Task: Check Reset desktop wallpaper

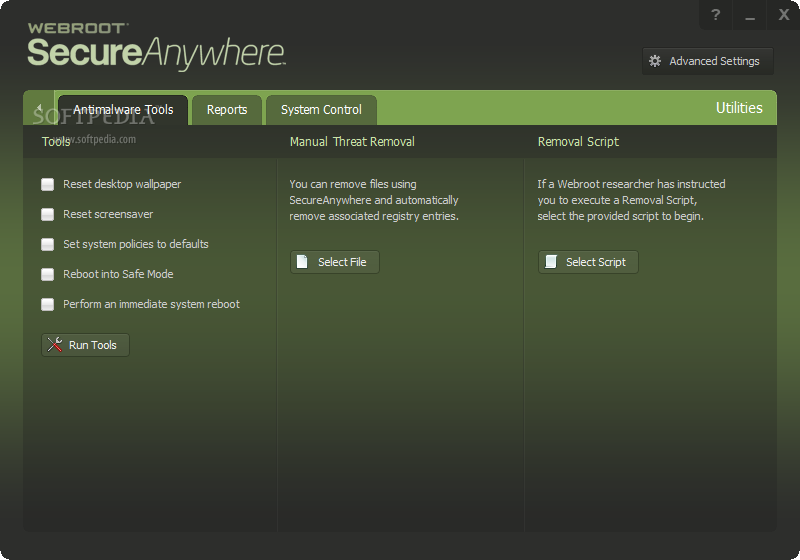Action: (47, 184)
